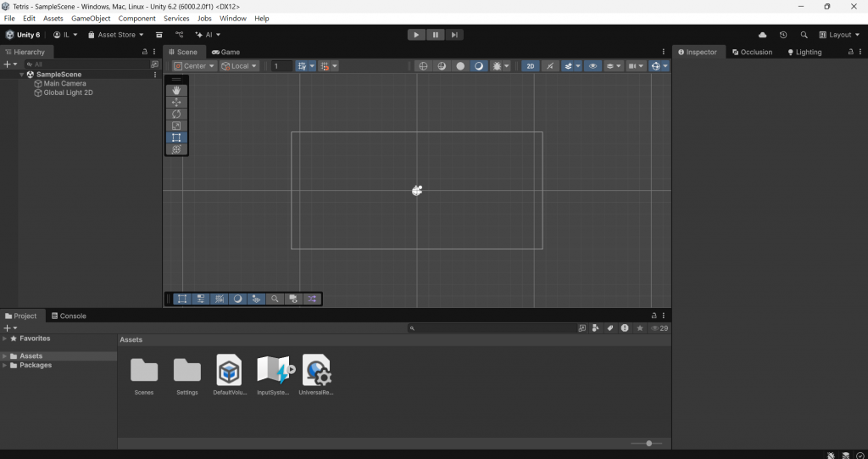Open Unity Version Control store icon

pos(179,35)
